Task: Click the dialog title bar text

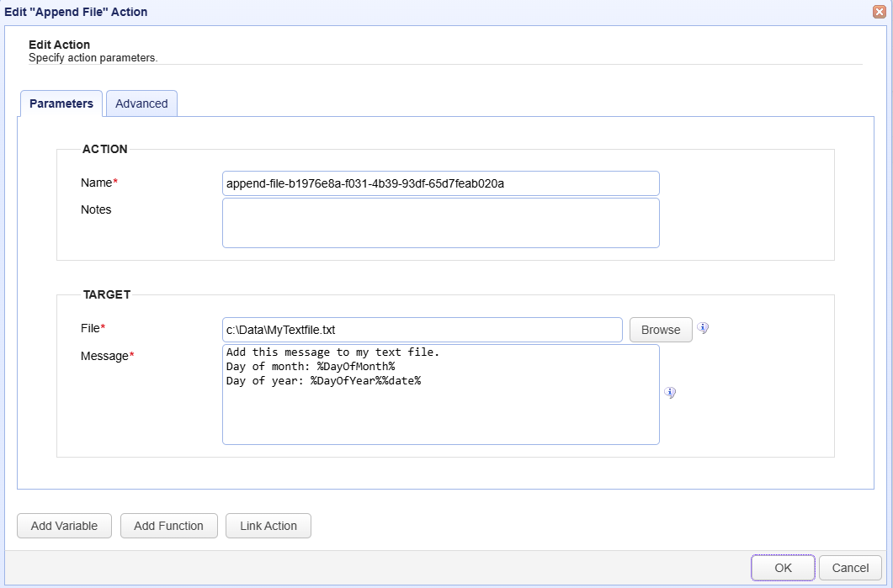Action: tap(76, 12)
